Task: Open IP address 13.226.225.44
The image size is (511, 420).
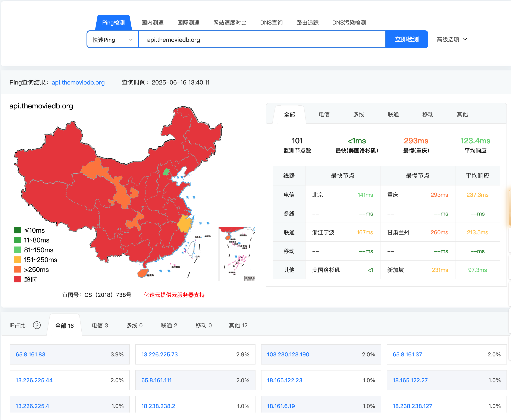Action: point(34,380)
